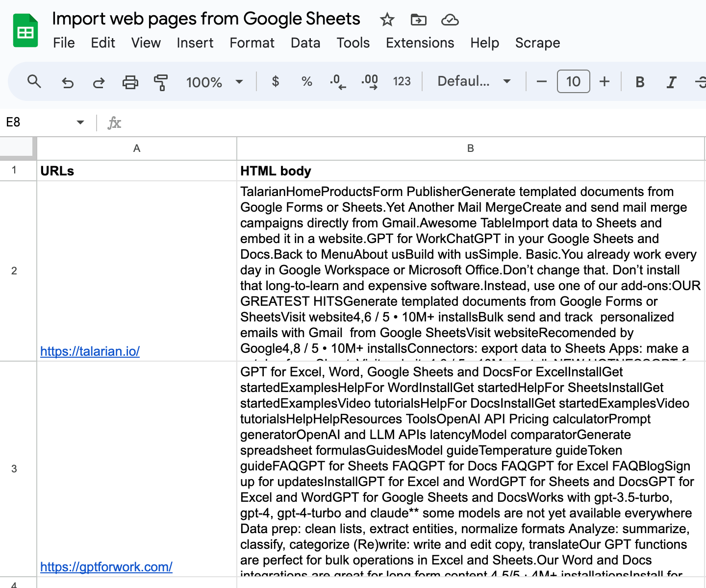Expand the name box dropdown arrow
706x588 pixels.
tap(80, 122)
